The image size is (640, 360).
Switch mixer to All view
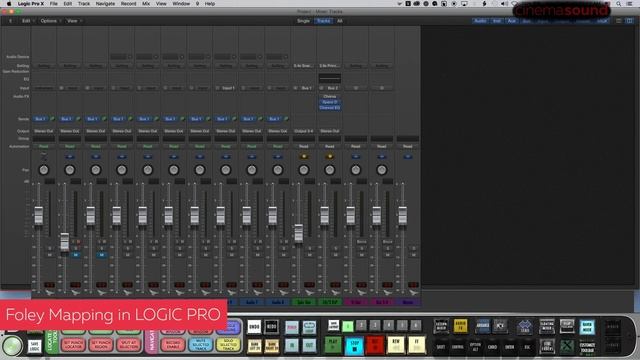[x=340, y=21]
